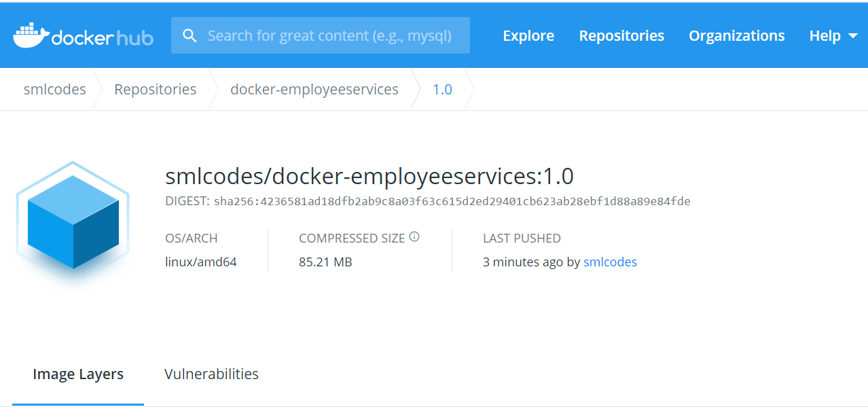The width and height of the screenshot is (868, 407).
Task: Click the 85.21 MB compressed size value
Action: 325,262
